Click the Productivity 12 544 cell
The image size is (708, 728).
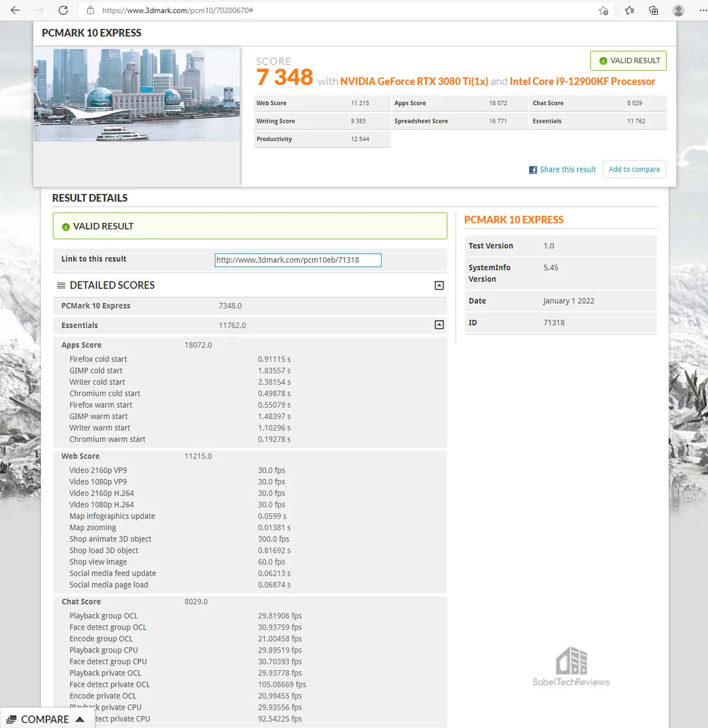(x=322, y=139)
